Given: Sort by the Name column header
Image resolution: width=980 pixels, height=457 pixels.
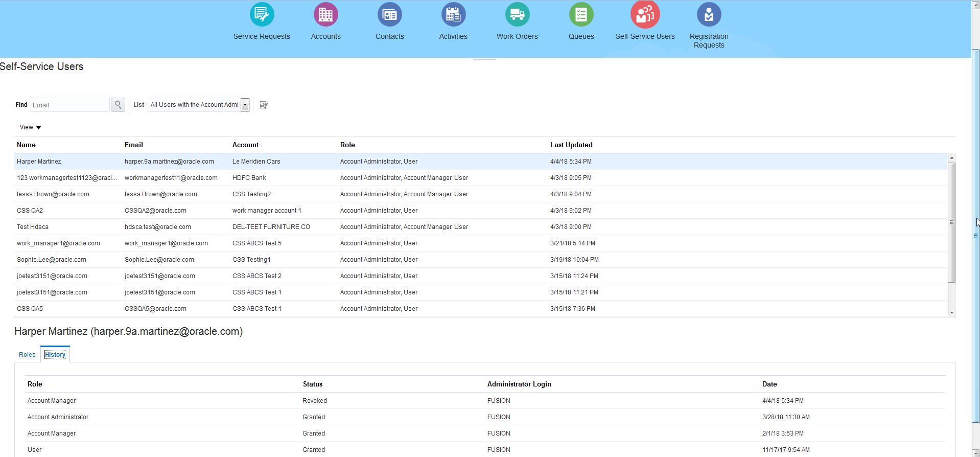Looking at the screenshot, I should click(x=26, y=145).
